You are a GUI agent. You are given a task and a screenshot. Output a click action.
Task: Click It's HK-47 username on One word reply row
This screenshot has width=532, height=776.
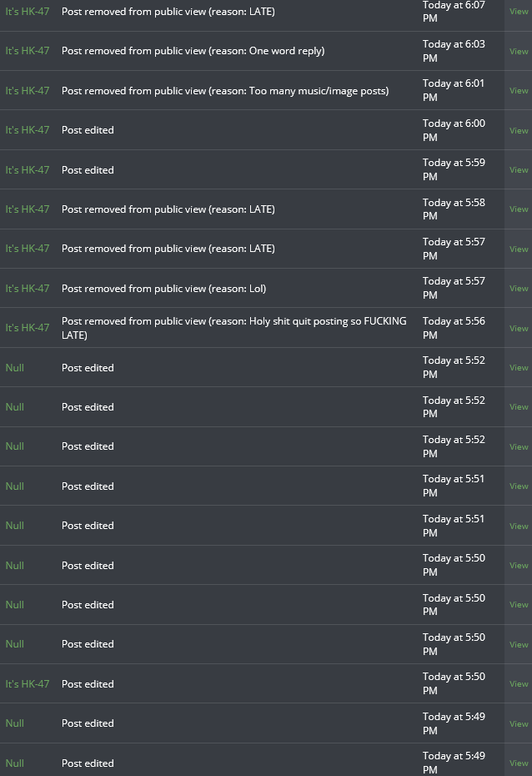tap(28, 51)
